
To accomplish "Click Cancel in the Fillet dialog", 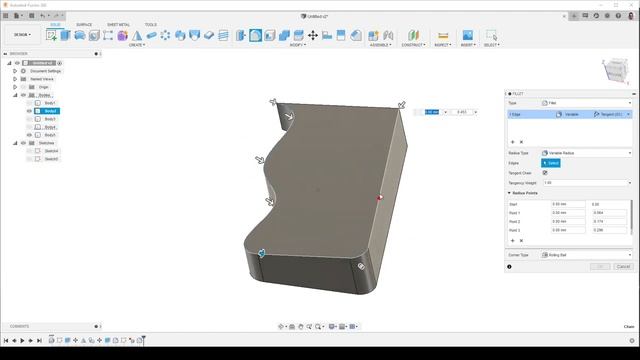I will click(x=623, y=267).
